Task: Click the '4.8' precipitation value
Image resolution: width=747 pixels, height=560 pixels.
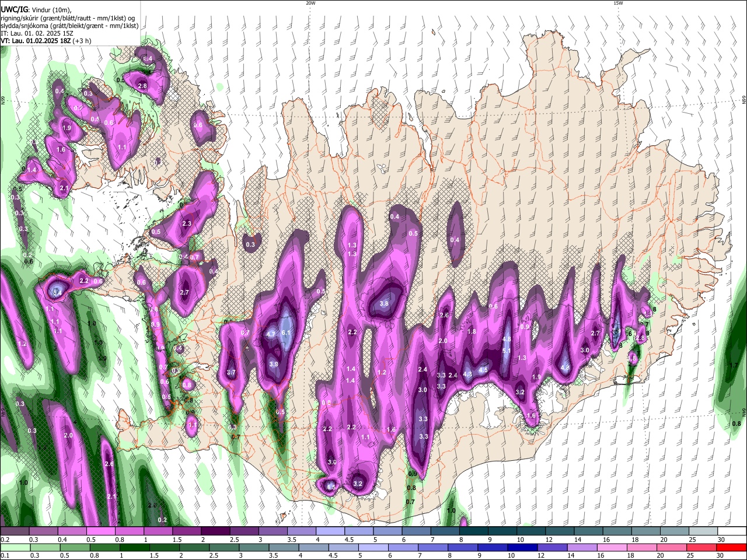Action: pos(507,339)
